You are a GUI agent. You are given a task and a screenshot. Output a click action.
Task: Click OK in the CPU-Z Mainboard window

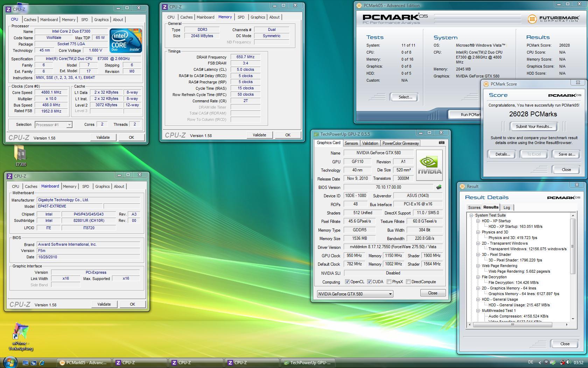click(x=132, y=304)
